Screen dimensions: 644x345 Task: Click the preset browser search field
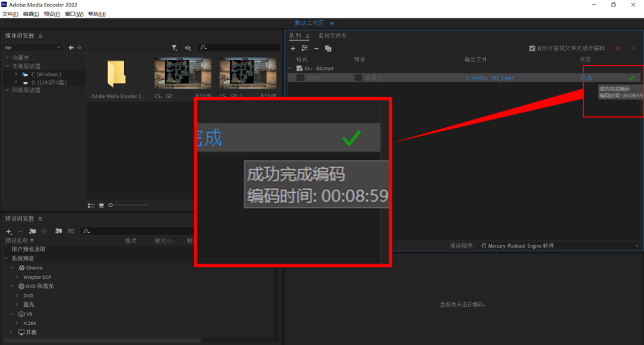[138, 232]
